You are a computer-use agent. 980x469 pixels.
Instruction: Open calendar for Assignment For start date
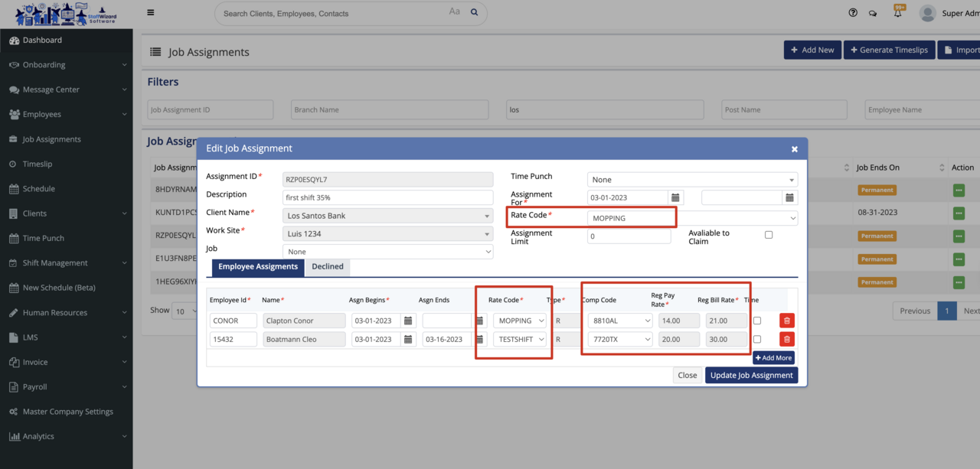675,197
